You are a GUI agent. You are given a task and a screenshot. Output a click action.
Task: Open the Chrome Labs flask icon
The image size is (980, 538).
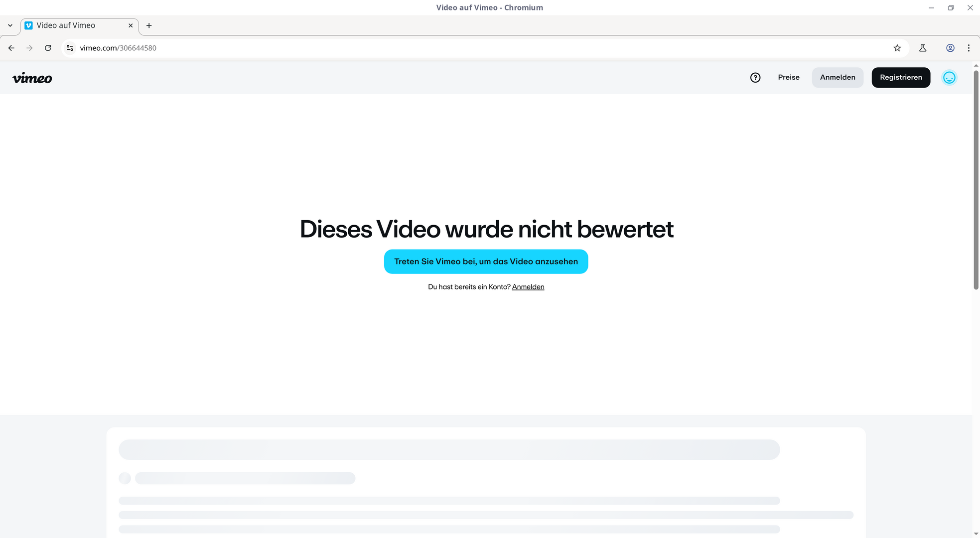click(923, 48)
